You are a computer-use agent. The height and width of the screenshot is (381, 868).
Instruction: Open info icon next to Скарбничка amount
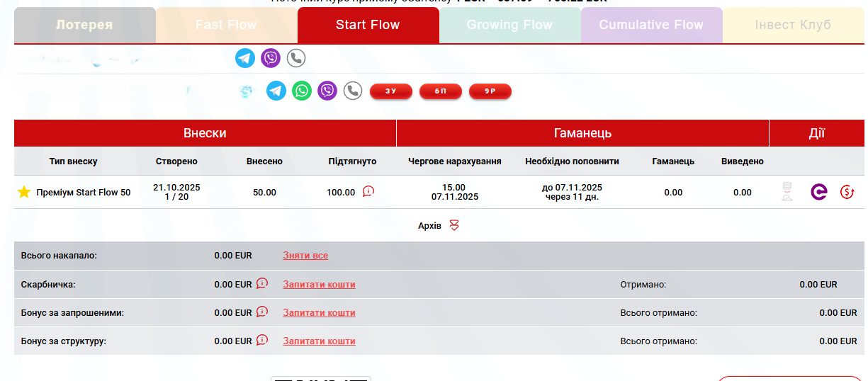(x=262, y=283)
